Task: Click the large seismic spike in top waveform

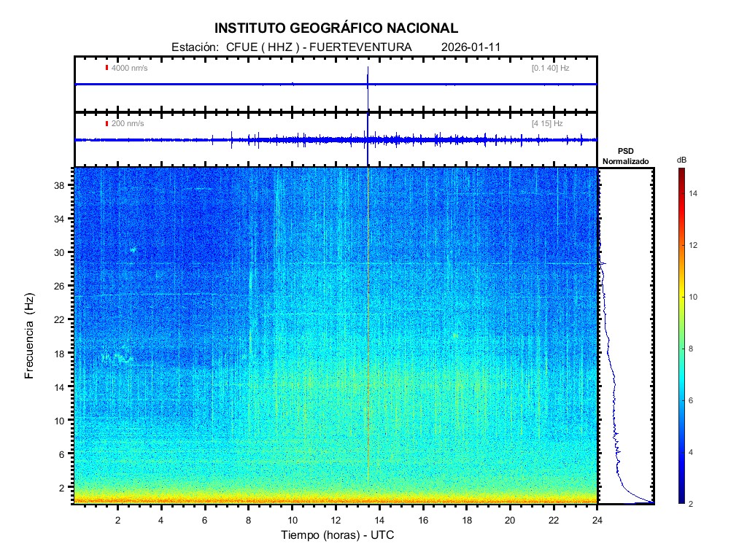Action: coord(368,74)
